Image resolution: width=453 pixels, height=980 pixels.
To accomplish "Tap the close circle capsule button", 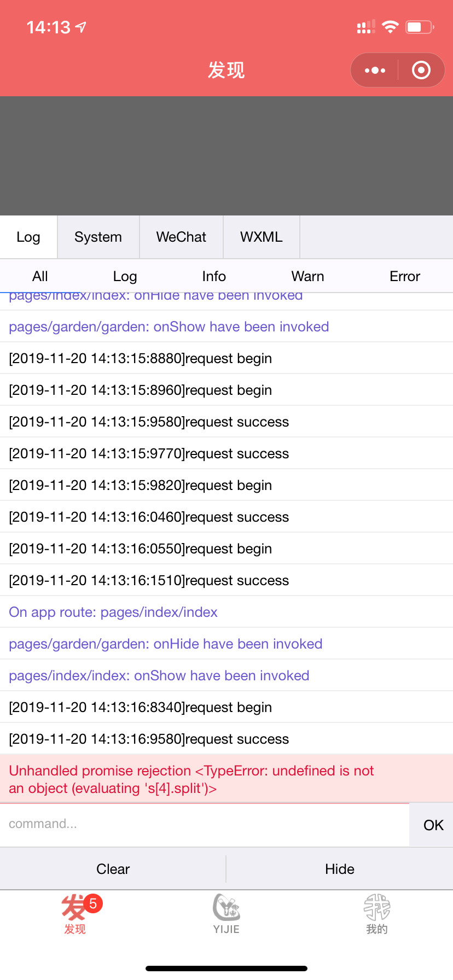I will pos(421,70).
